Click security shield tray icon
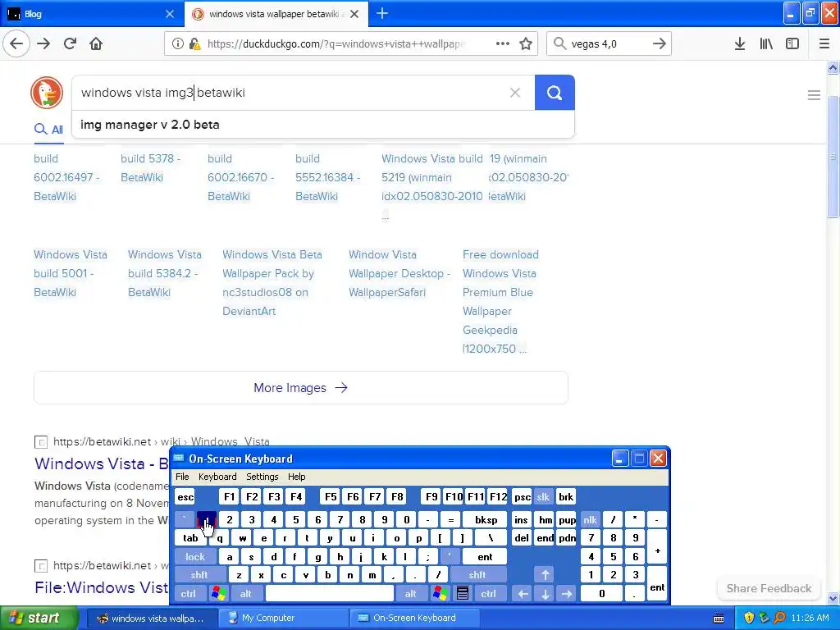Screen dimensions: 840x630 pos(749,618)
